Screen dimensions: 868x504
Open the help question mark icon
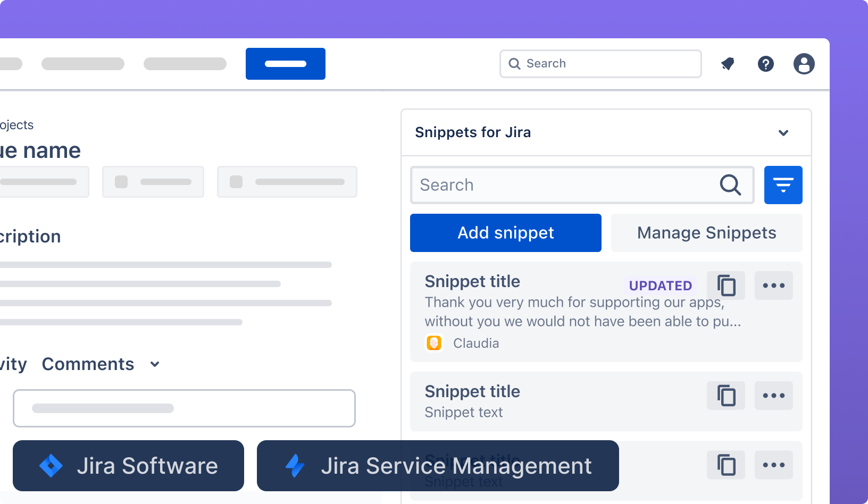point(766,64)
